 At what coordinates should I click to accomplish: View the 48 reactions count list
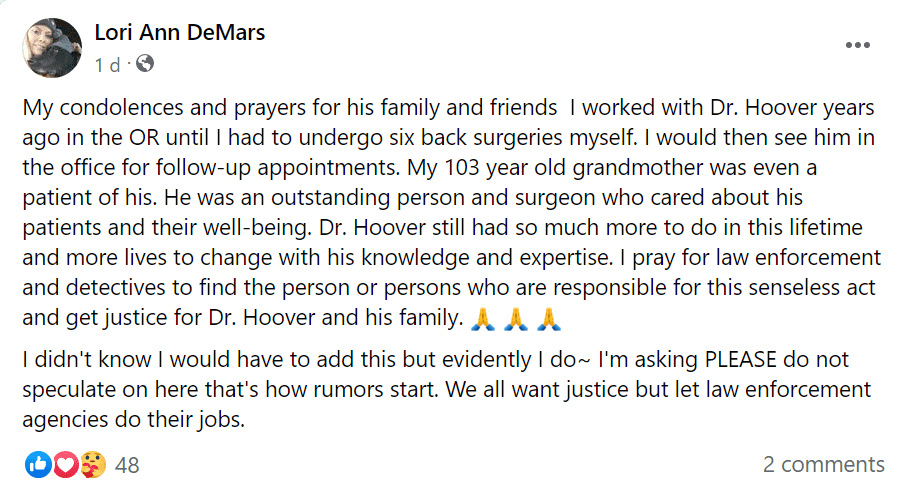(127, 465)
